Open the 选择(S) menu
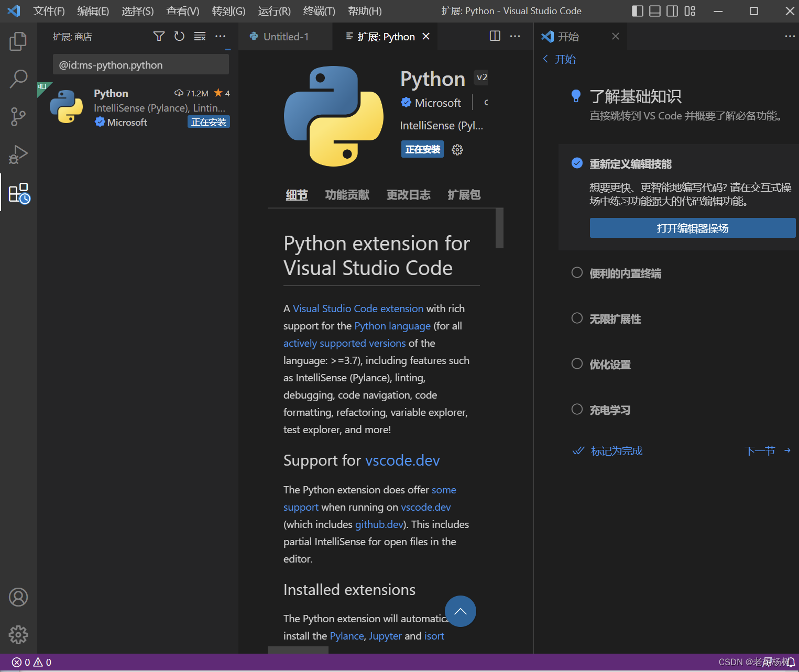 click(x=138, y=11)
